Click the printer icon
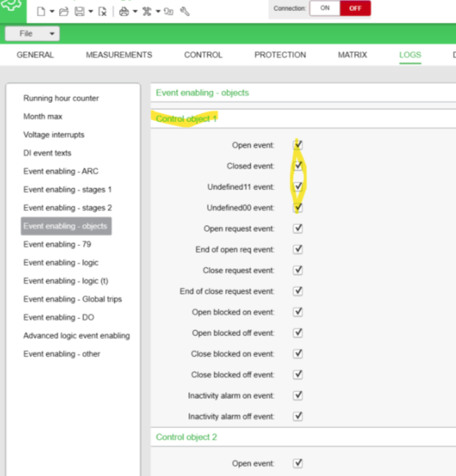Screen dimensions: 456x476 point(123,12)
